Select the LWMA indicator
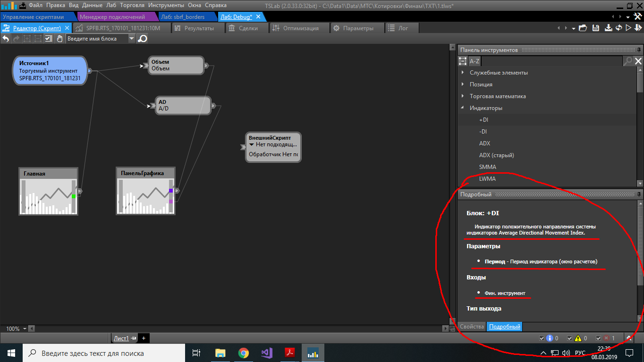Screen dimensions: 644x362 pyautogui.click(x=488, y=179)
